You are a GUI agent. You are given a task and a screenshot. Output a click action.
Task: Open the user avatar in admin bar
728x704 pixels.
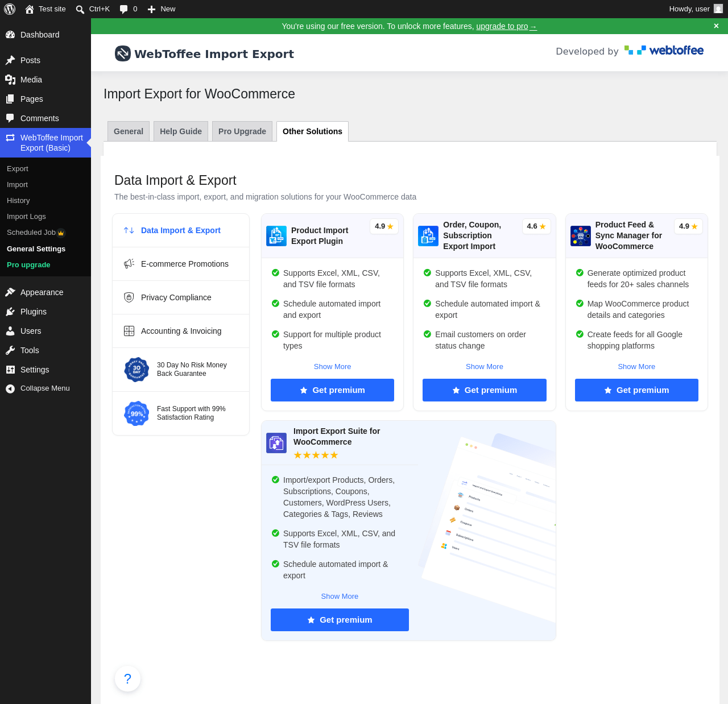(x=718, y=9)
